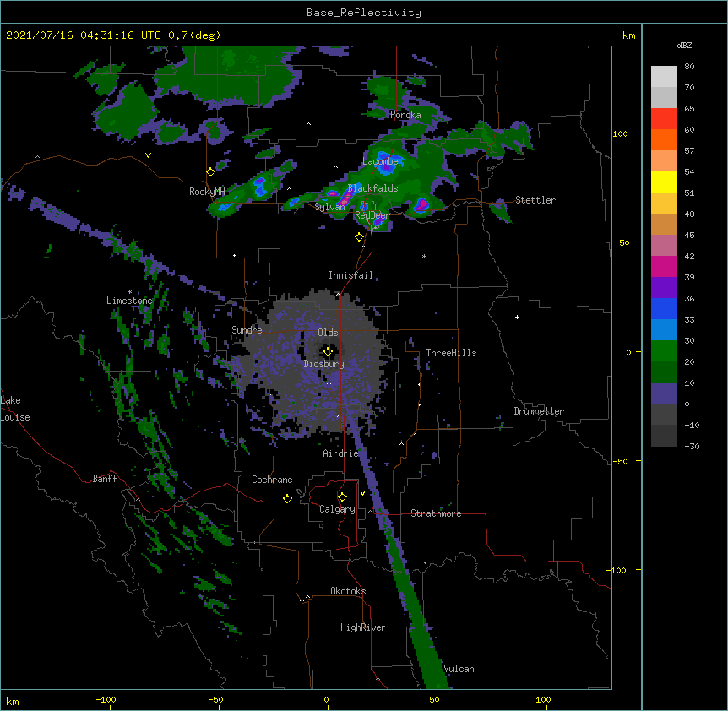Click the ThreeHills label
The image size is (728, 711).
coord(451,353)
